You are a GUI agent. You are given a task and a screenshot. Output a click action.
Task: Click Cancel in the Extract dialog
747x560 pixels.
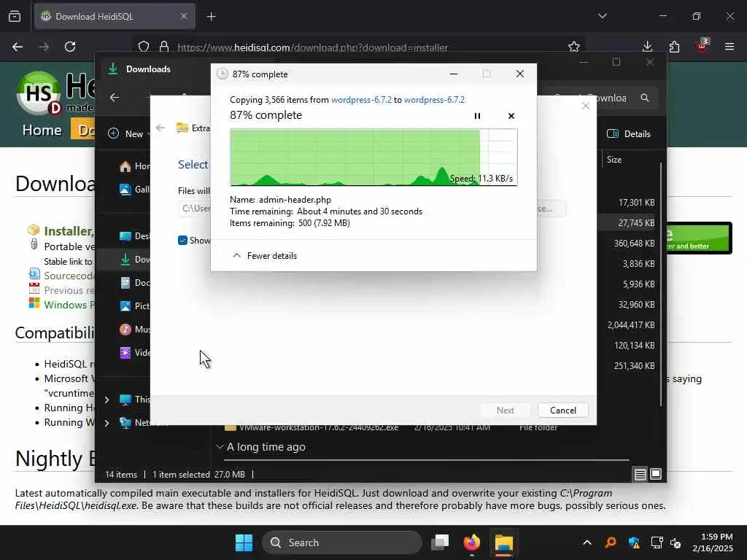[x=562, y=410]
